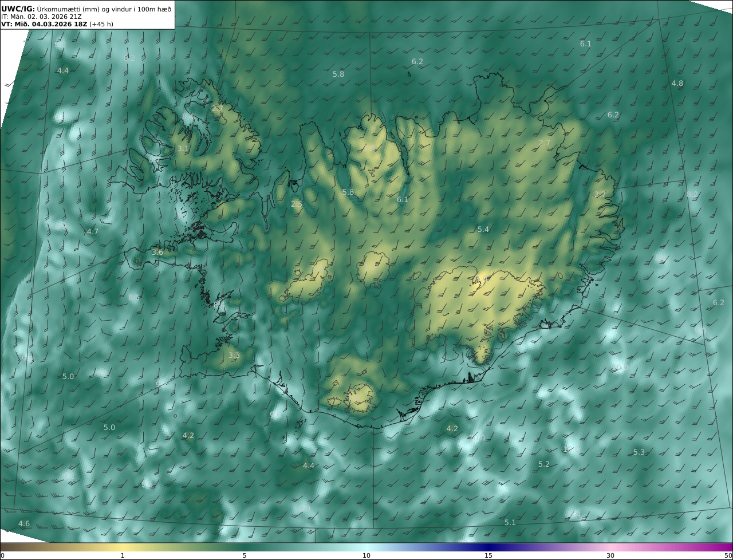The width and height of the screenshot is (733, 560).
Task: Click the colorbar tick label "1"
Action: click(x=123, y=555)
